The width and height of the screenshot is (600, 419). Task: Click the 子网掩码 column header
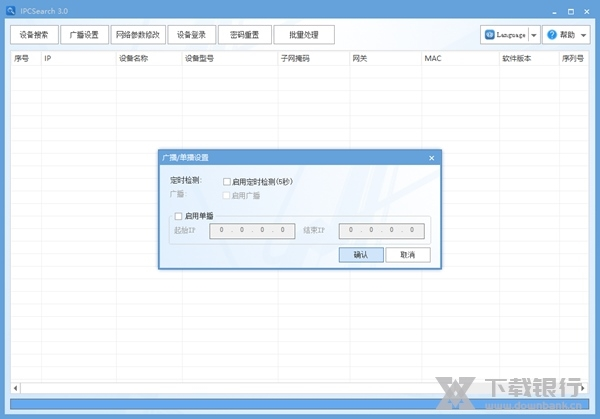coord(314,59)
